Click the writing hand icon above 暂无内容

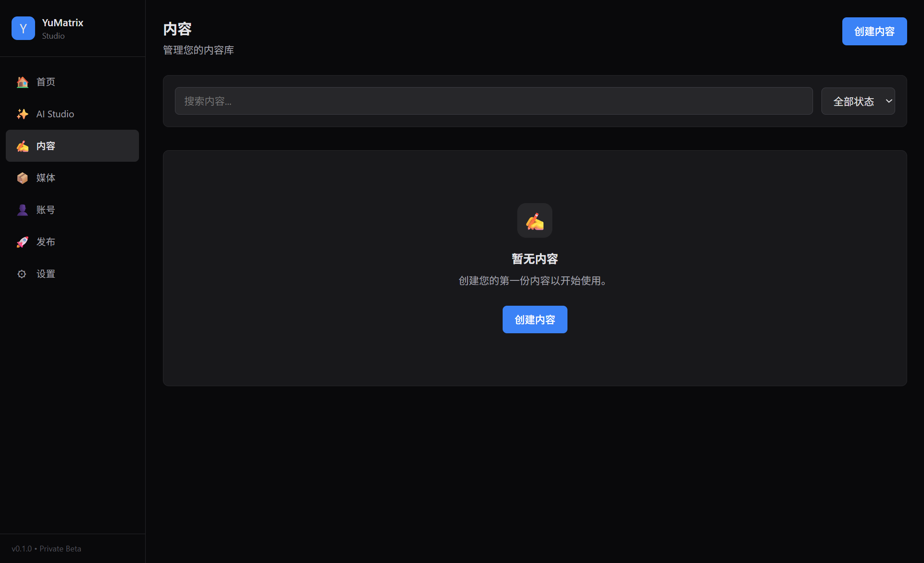click(x=535, y=220)
